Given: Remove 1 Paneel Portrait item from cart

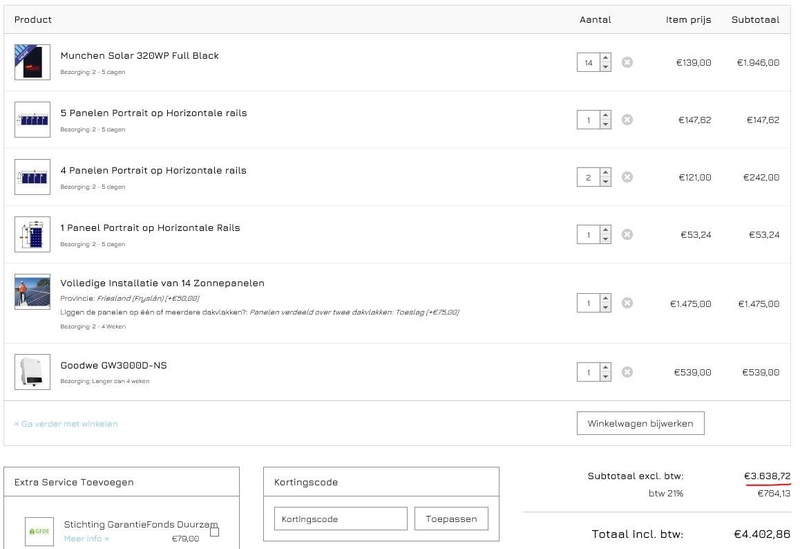Looking at the screenshot, I should 627,234.
